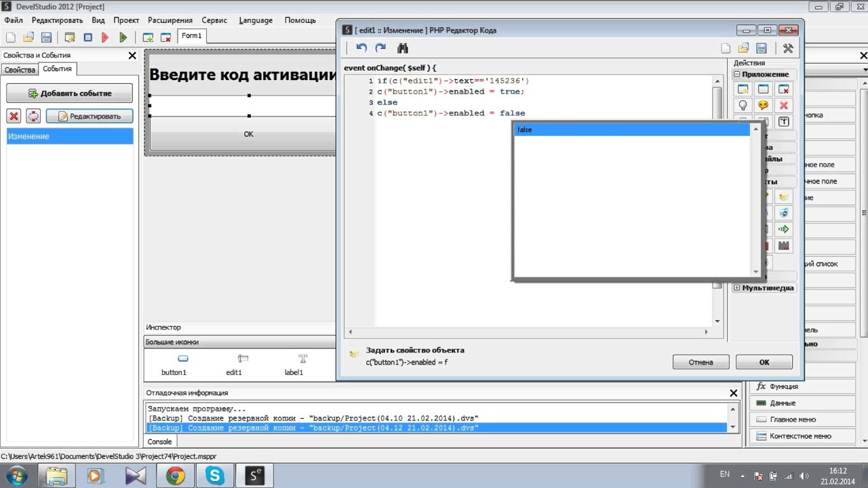Image resolution: width=868 pixels, height=488 pixels.
Task: Create a new project from main toolbar
Action: (x=12, y=37)
